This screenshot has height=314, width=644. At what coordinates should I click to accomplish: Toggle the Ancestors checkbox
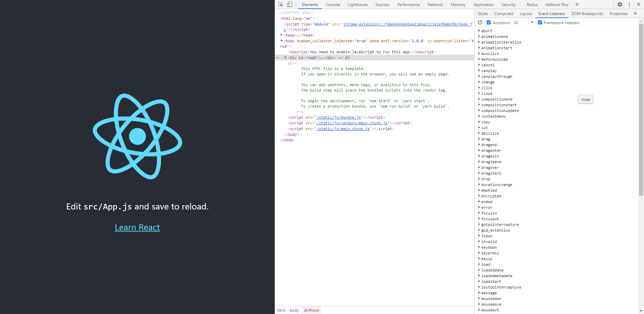tap(489, 22)
